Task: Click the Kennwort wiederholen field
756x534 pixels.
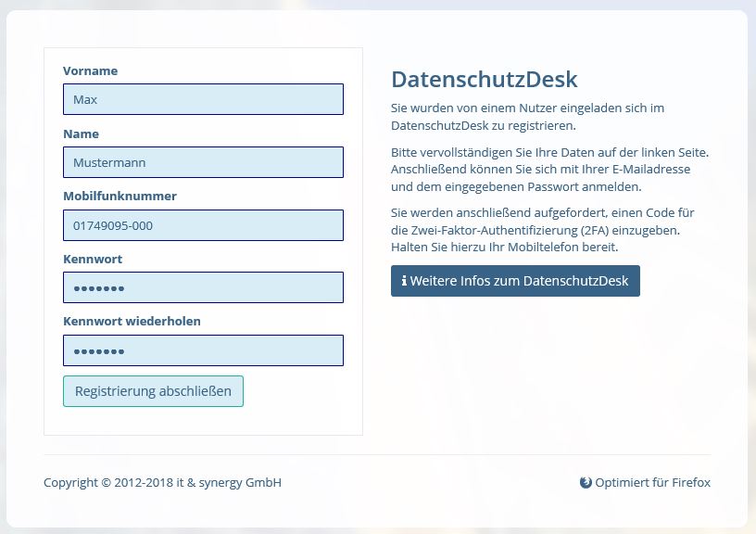Action: (x=203, y=350)
